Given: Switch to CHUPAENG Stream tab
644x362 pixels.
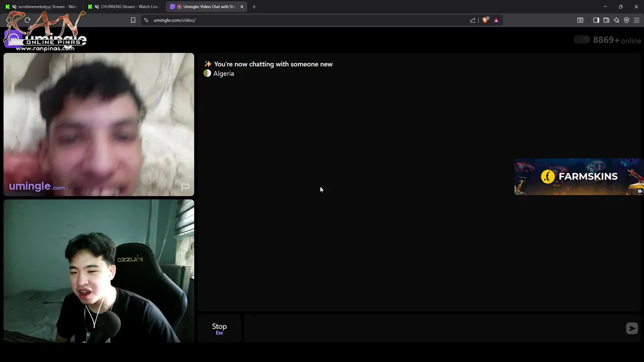Looking at the screenshot, I should coord(125,7).
